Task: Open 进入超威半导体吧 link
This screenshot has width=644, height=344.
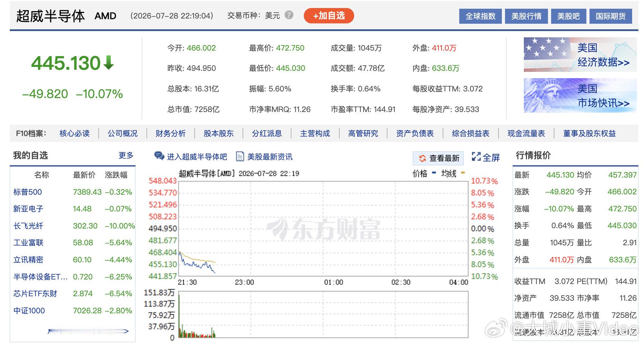Action: pos(197,157)
